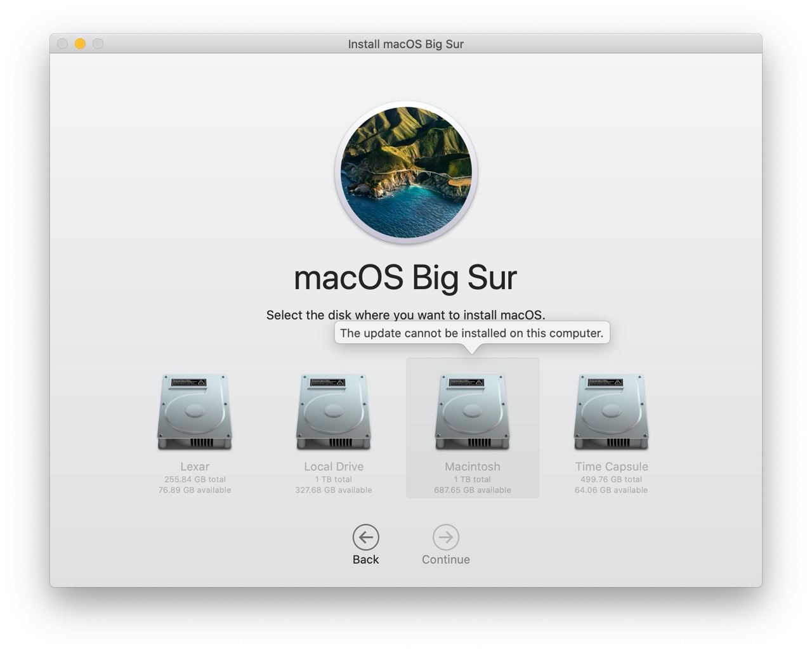Click '76.89 GB available' text
The width and height of the screenshot is (812, 653).
point(195,490)
